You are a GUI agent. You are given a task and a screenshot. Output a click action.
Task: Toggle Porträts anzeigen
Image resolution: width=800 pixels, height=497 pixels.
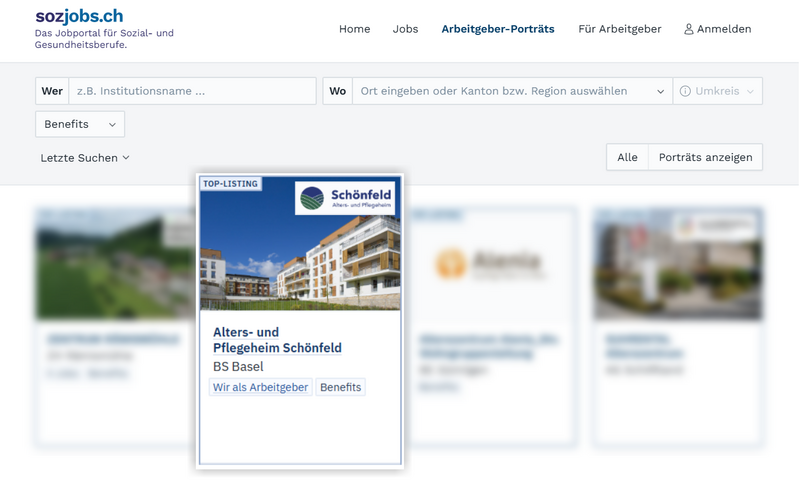pos(705,157)
